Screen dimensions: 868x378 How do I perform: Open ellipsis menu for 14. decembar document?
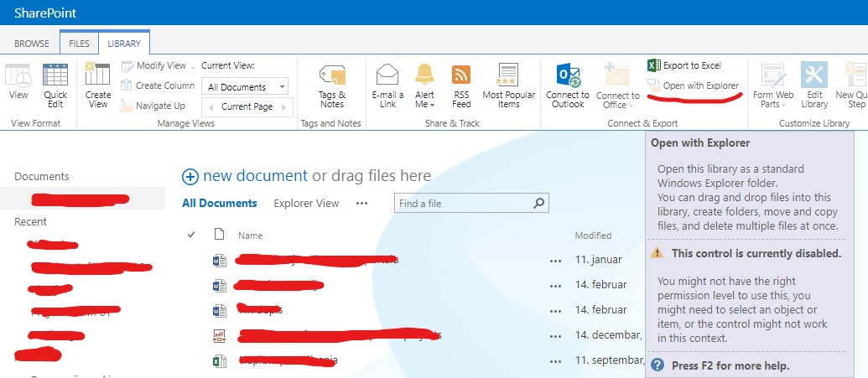(x=556, y=336)
